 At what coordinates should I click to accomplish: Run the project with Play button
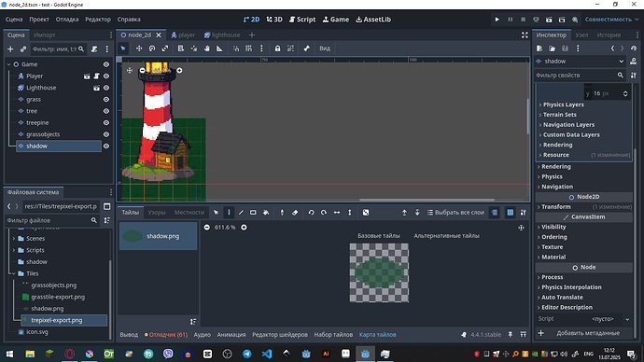pos(497,20)
